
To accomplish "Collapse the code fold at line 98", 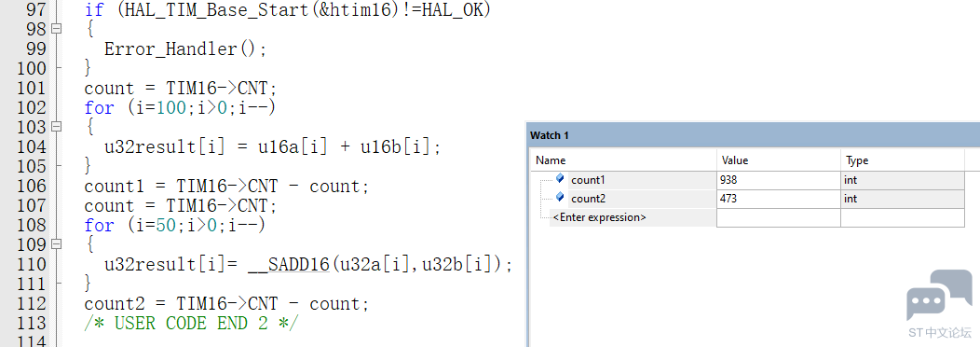I will 57,28.
